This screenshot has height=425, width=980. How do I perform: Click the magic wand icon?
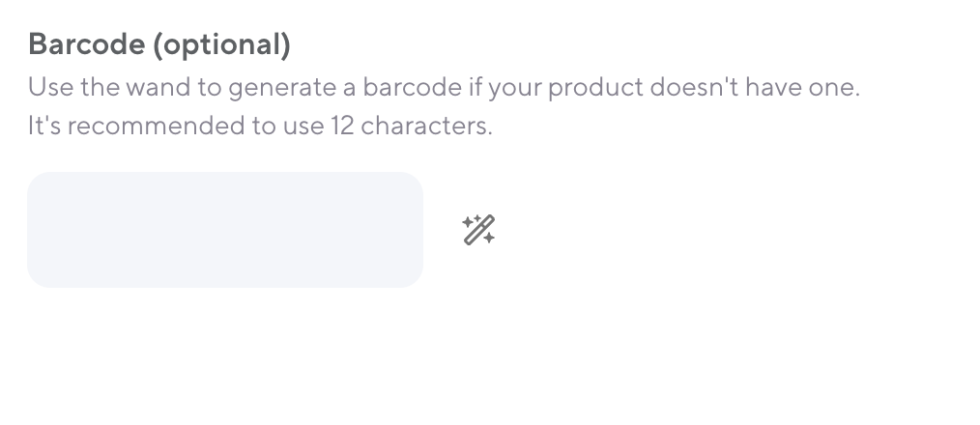tap(478, 230)
